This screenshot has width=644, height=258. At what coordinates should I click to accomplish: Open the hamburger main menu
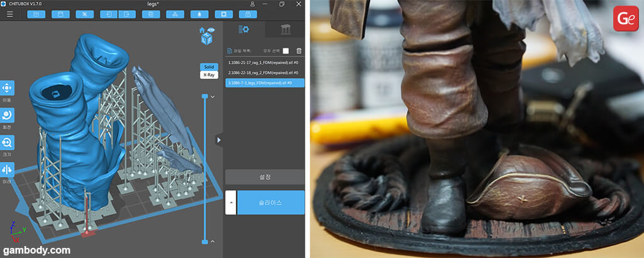[9, 14]
